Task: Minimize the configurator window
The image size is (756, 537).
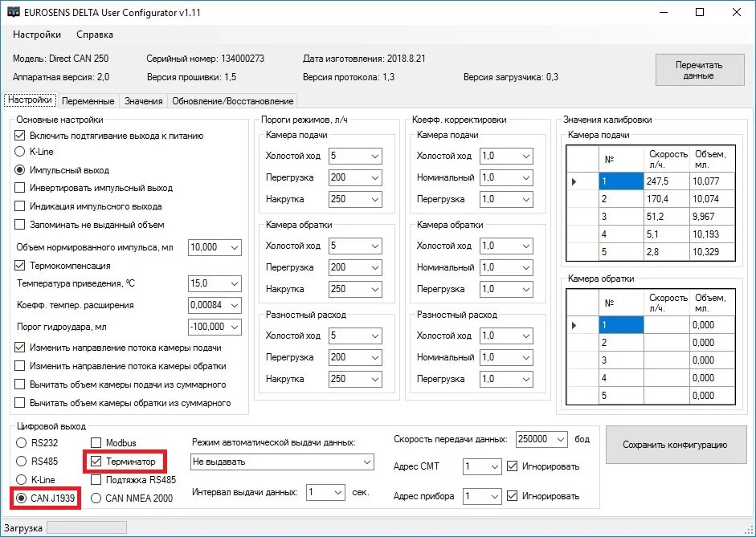Action: (x=664, y=13)
